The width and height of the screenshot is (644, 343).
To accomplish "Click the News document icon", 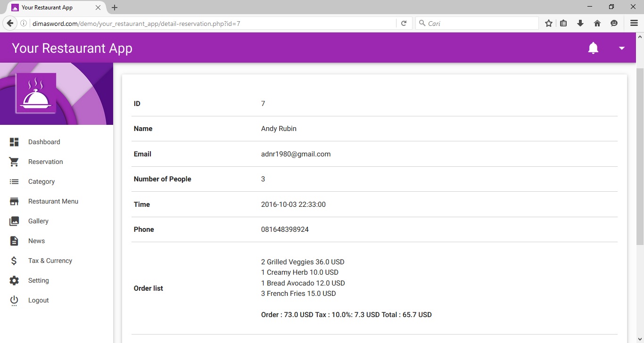I will point(14,241).
